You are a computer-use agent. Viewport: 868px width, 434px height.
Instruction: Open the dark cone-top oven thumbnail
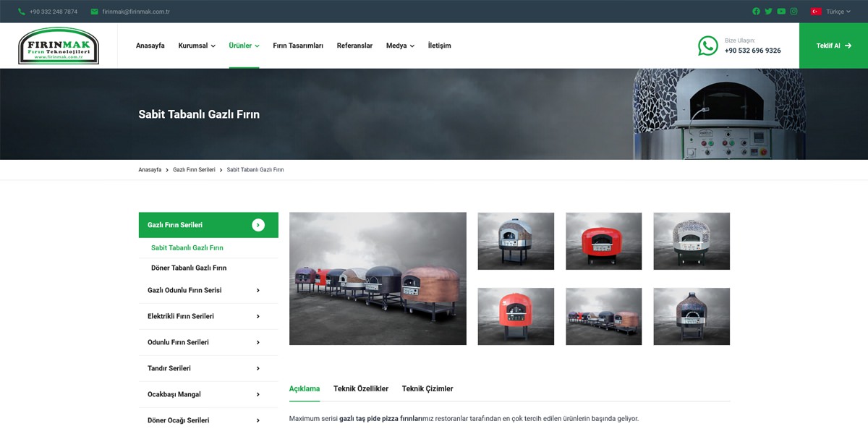click(692, 316)
